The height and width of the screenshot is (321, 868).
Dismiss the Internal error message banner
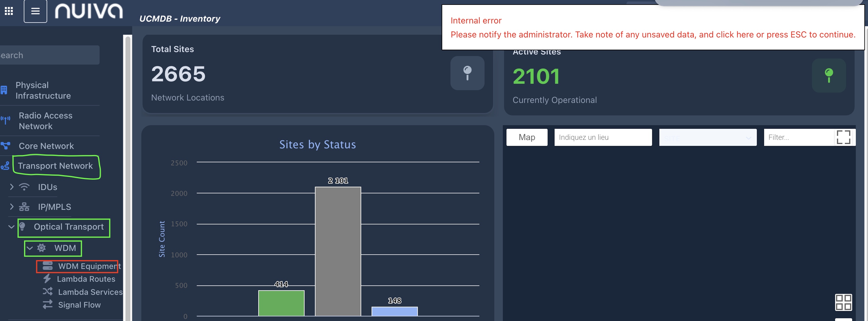[652, 28]
